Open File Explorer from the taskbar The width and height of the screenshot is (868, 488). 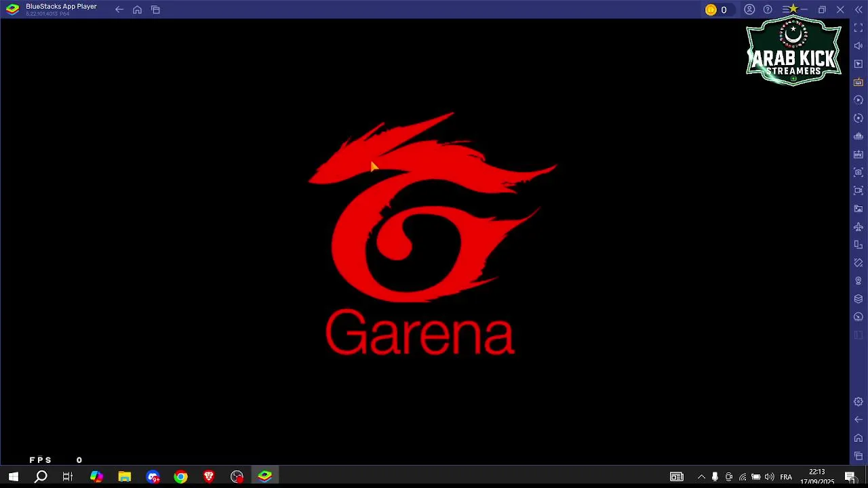click(x=124, y=477)
